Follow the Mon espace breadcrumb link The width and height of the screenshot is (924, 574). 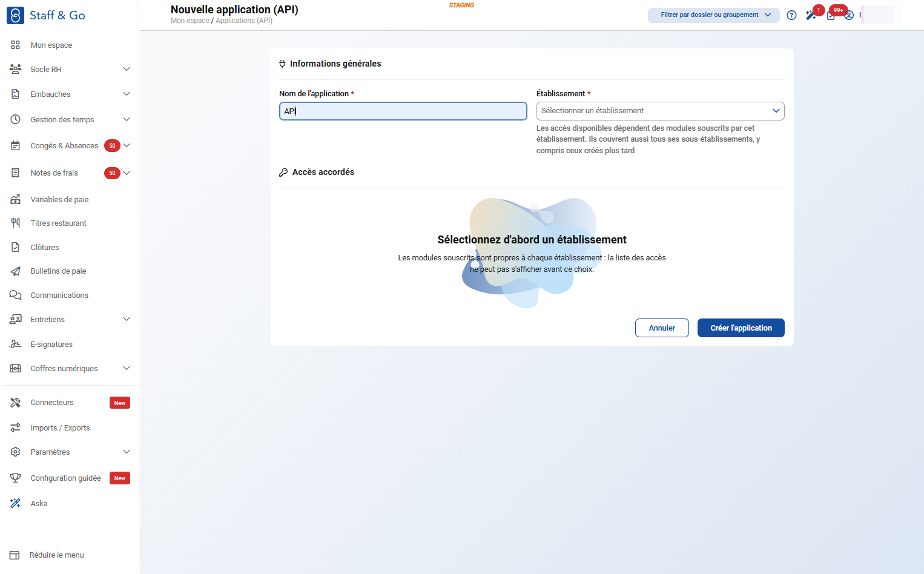190,21
